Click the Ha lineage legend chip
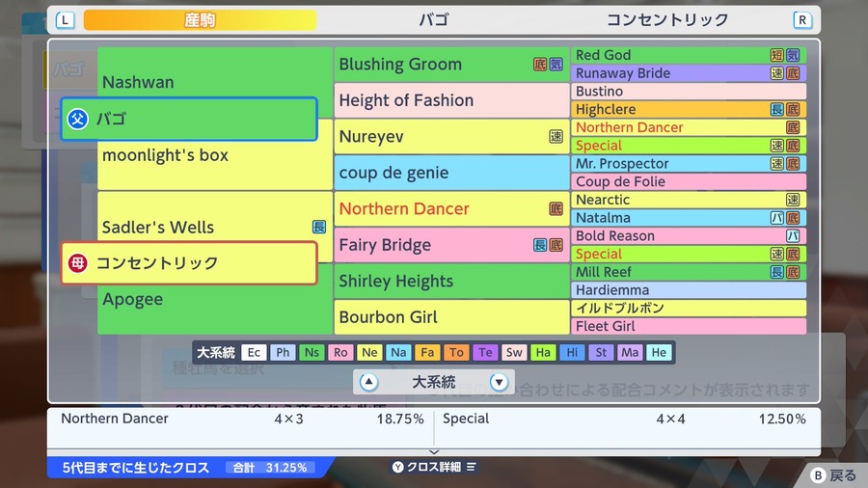The height and width of the screenshot is (488, 868). click(543, 352)
